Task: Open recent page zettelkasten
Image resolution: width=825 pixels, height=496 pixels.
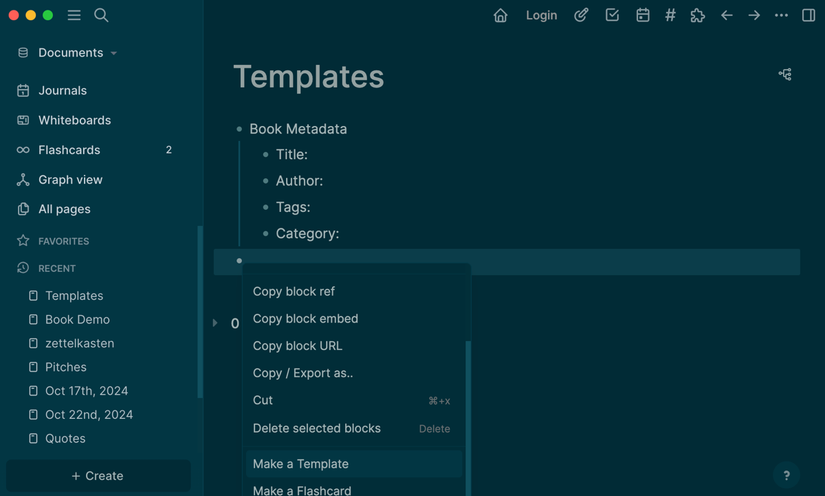Action: (79, 343)
